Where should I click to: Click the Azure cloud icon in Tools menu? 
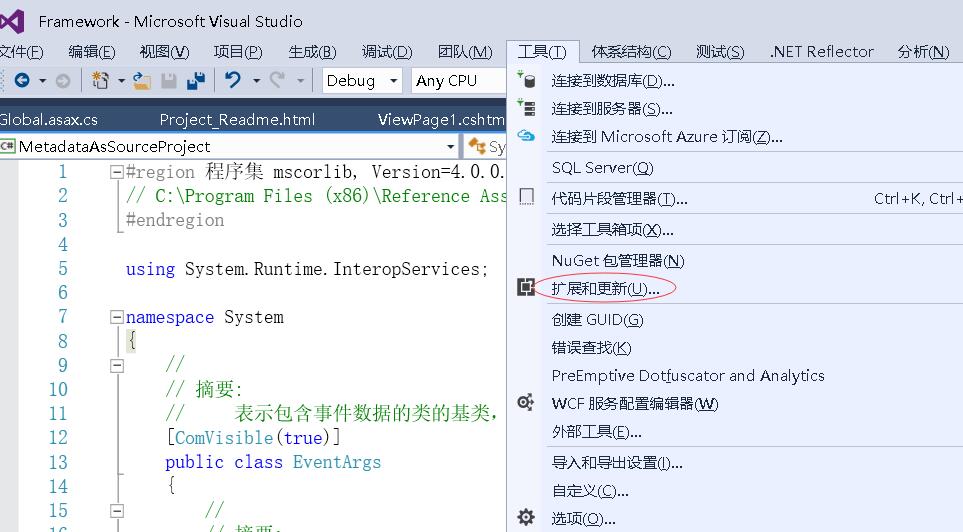(x=526, y=135)
